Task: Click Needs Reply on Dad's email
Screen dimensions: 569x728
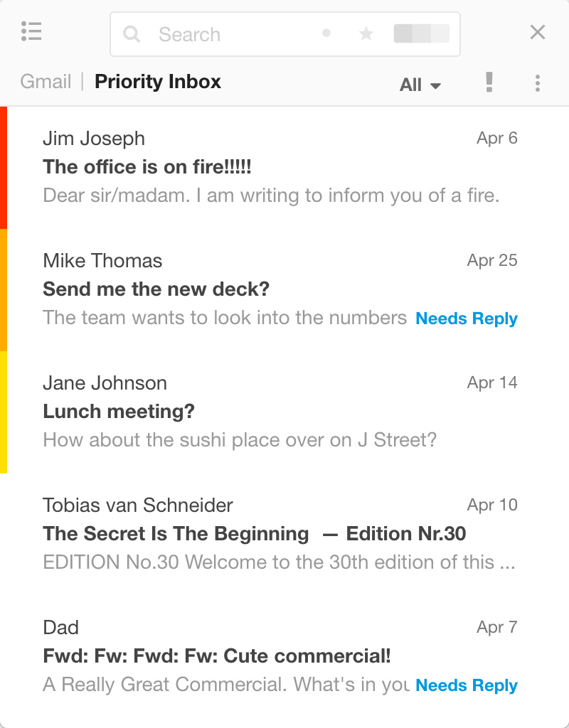Action: pos(467,685)
